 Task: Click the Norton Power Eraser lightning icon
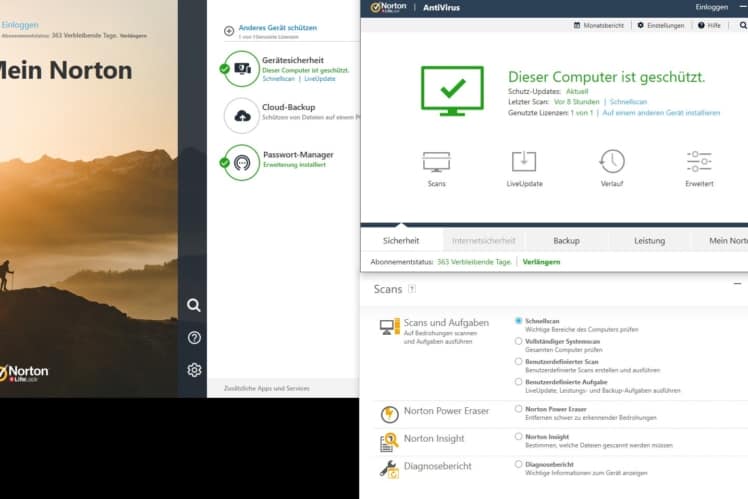(x=389, y=414)
